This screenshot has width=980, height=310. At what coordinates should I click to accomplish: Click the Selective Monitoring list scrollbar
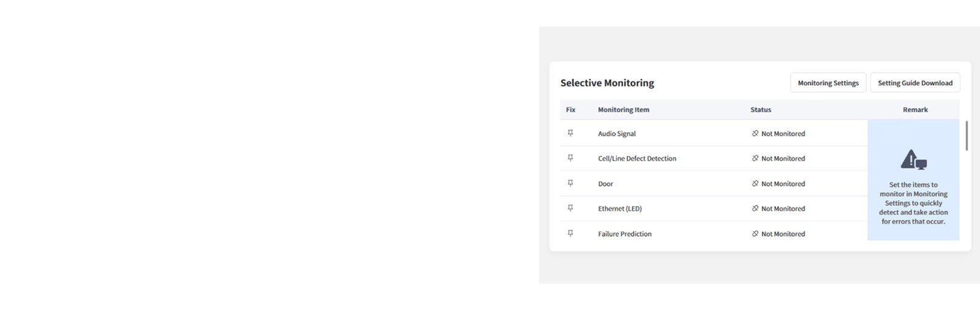pyautogui.click(x=967, y=136)
